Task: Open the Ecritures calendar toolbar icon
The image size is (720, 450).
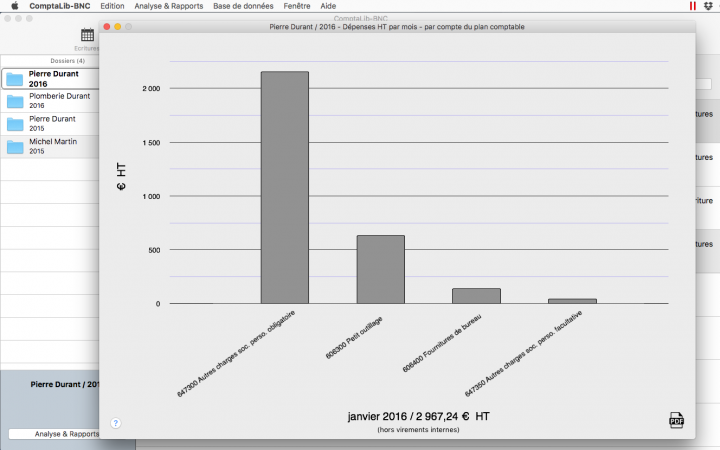Action: pos(87,35)
